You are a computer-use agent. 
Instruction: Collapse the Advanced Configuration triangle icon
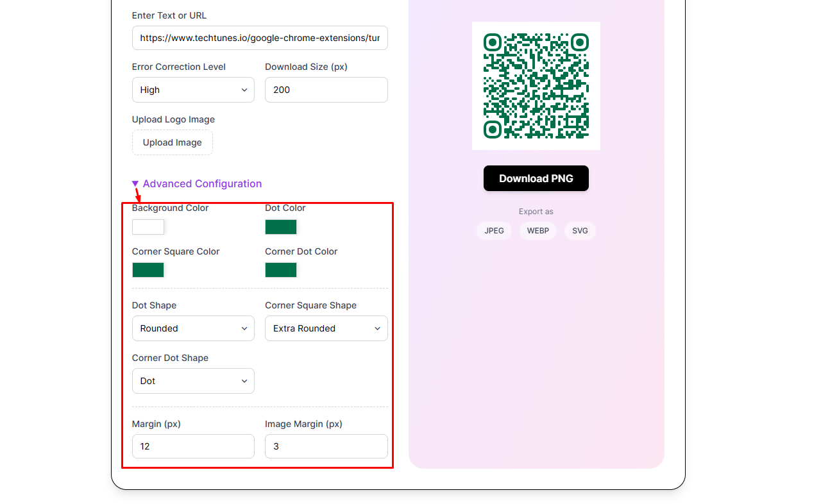(x=135, y=183)
